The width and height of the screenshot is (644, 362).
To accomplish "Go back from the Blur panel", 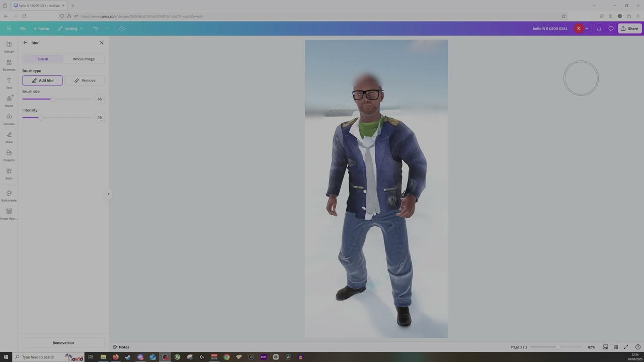I will (25, 43).
